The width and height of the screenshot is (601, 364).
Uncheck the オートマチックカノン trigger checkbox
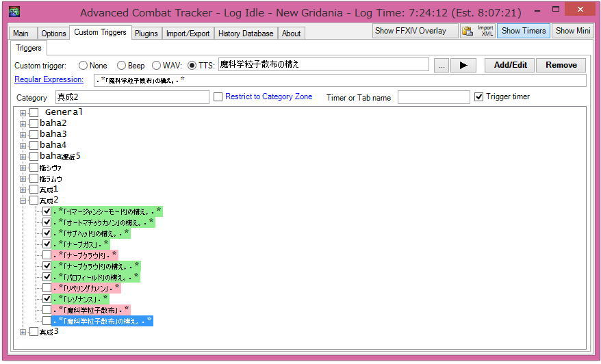pos(47,222)
